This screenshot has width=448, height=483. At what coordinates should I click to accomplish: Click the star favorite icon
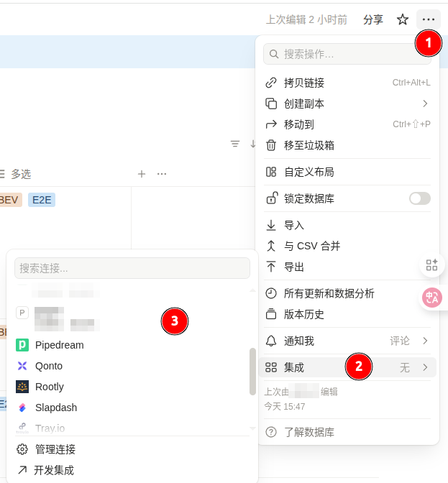pyautogui.click(x=403, y=19)
